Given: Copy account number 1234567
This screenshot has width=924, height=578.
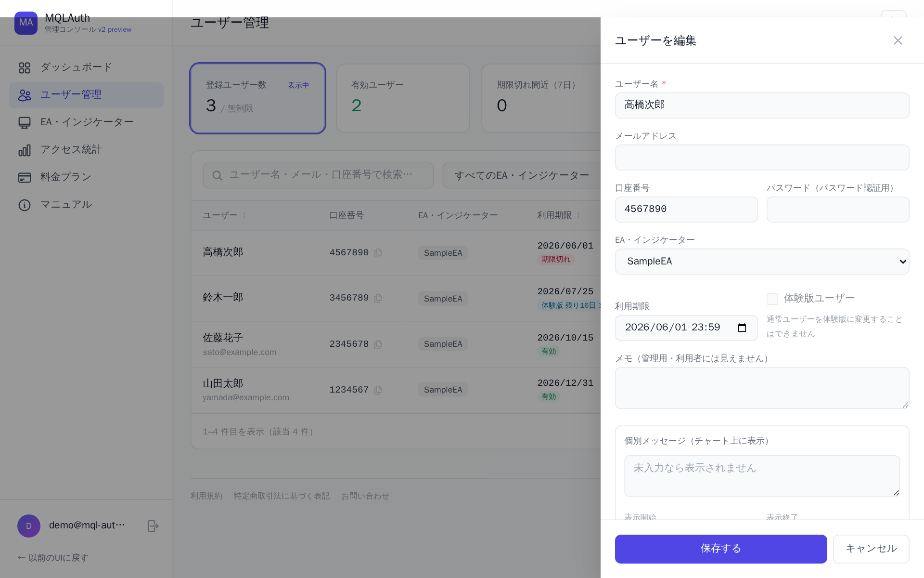Looking at the screenshot, I should pyautogui.click(x=378, y=390).
